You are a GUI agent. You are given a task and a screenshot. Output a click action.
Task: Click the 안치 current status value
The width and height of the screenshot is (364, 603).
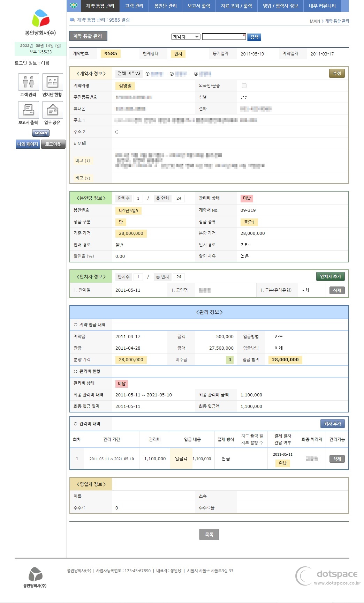(178, 54)
